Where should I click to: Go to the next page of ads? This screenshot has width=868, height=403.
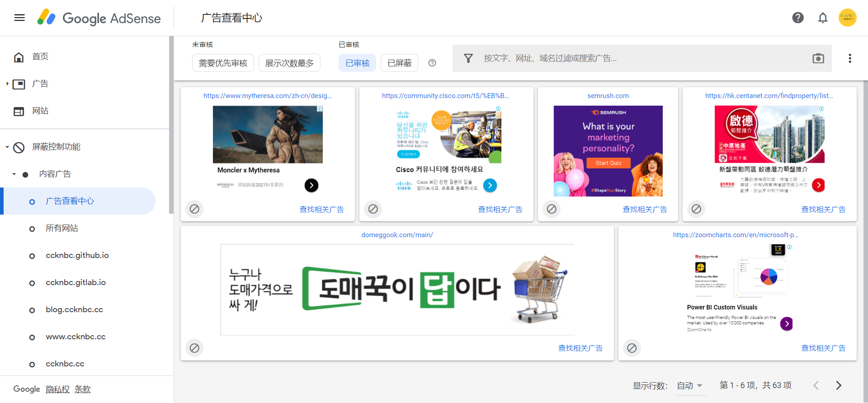[839, 385]
